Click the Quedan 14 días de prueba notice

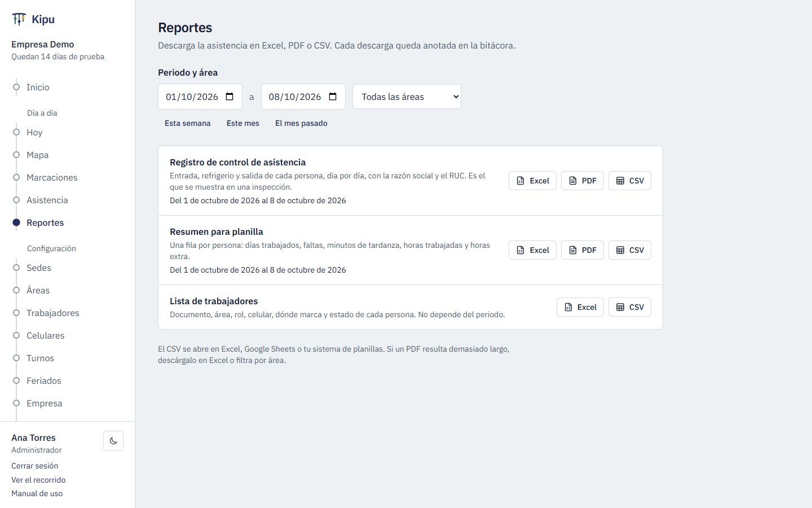pyautogui.click(x=58, y=56)
